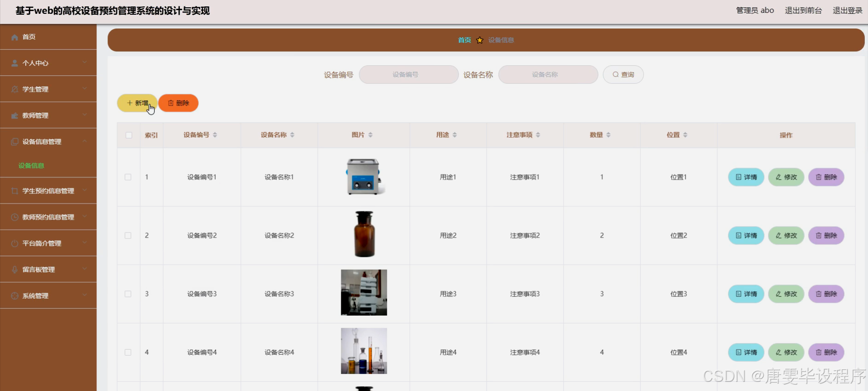Image resolution: width=868 pixels, height=391 pixels.
Task: Click the ultrasonic cleaner image thumbnail
Action: [x=364, y=177]
